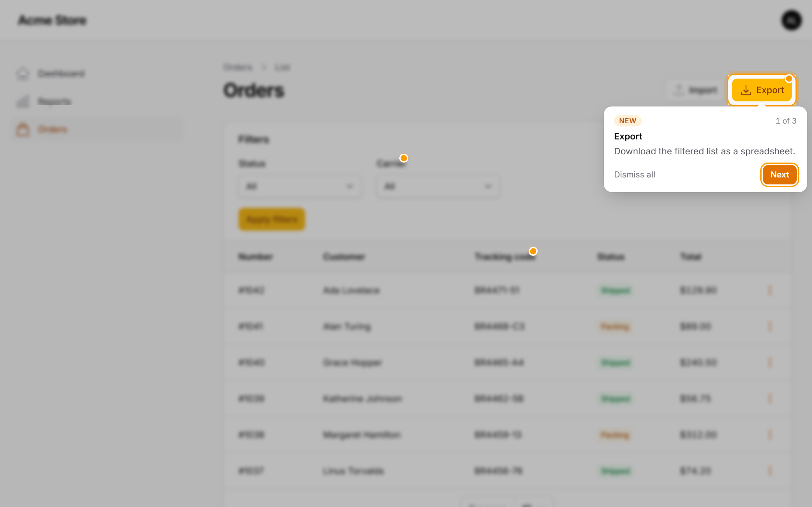
Task: Click the Acme Store logo text
Action: coord(52,21)
